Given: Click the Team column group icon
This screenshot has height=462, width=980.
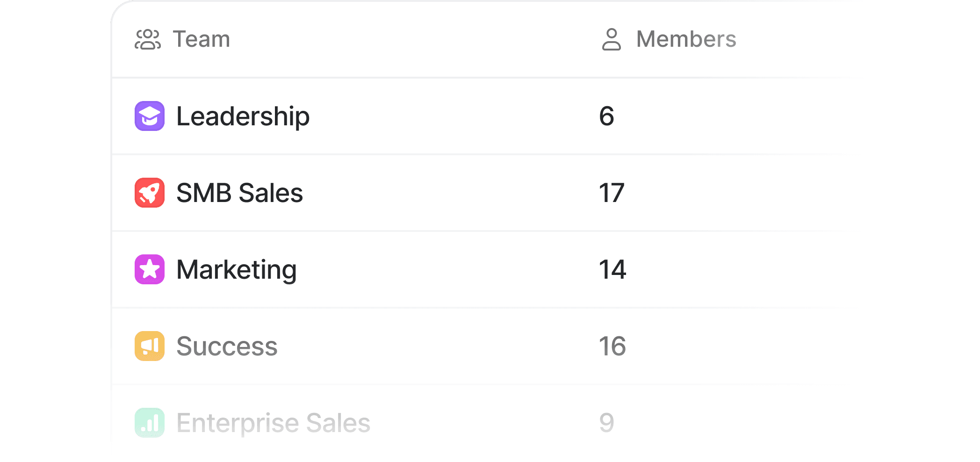Looking at the screenshot, I should [x=148, y=39].
